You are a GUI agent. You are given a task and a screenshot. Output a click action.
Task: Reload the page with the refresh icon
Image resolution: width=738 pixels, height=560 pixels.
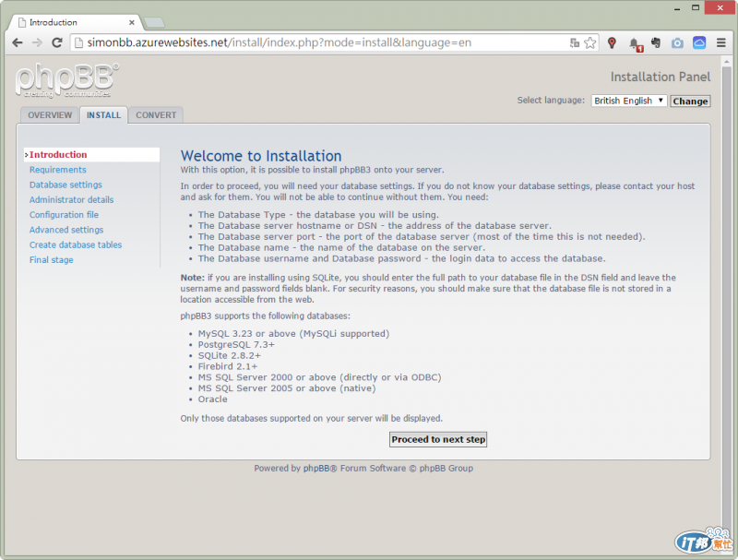click(x=57, y=42)
